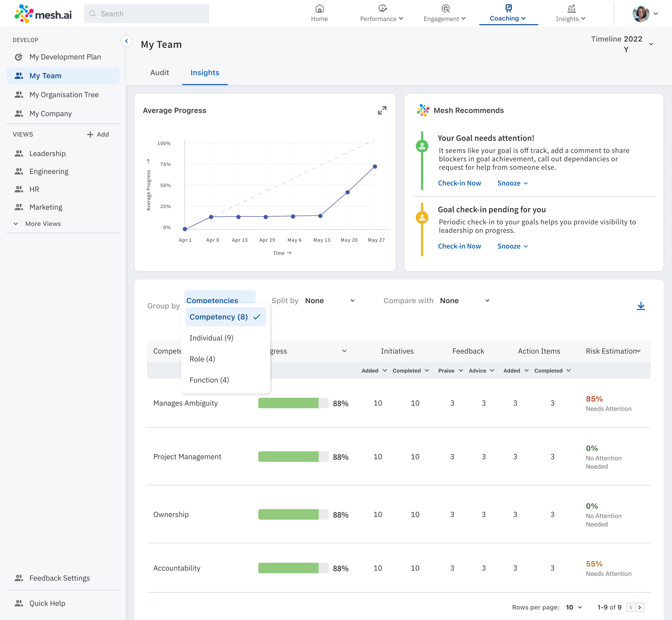Expand the Average Progress chart
This screenshot has width=672, height=620.
(x=382, y=110)
